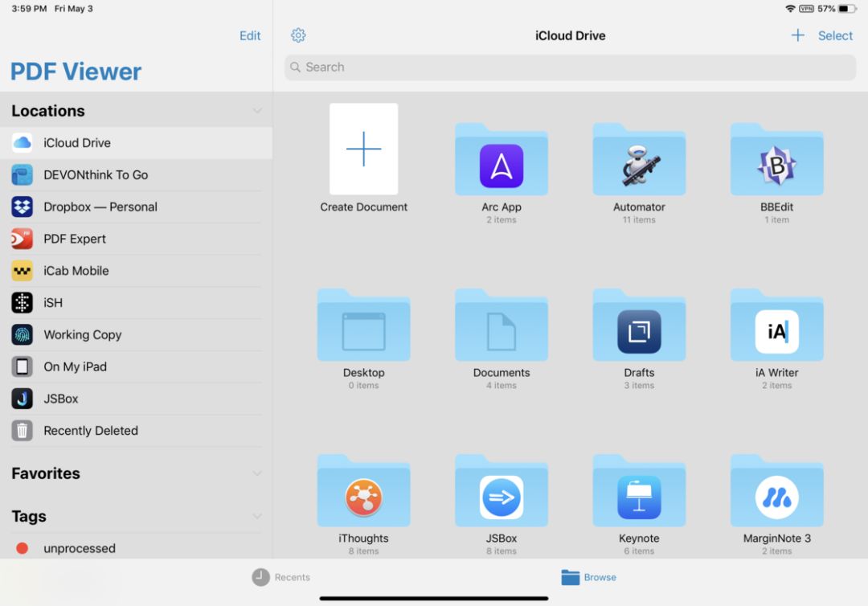
Task: Select the JSBox icon in Locations
Action: (x=23, y=399)
